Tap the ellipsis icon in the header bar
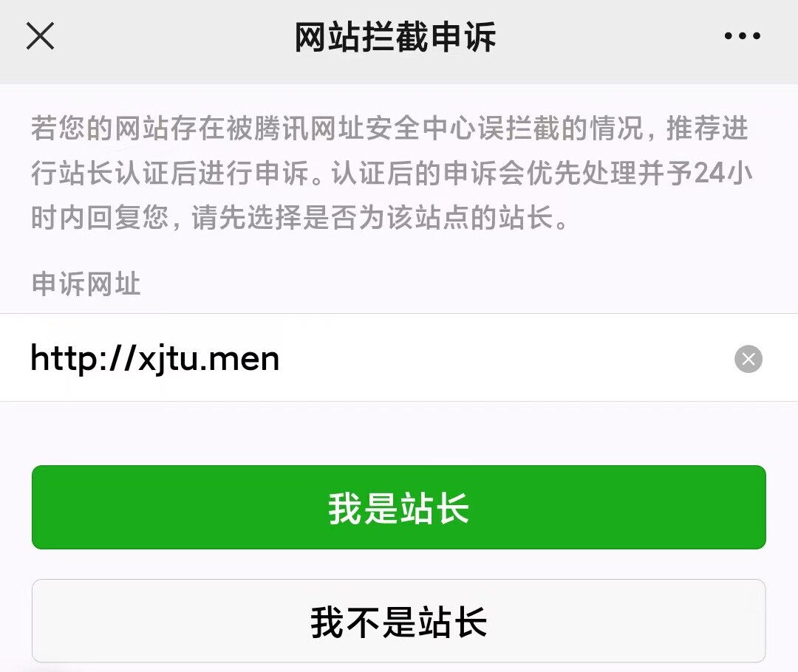798x672 pixels. 743,35
